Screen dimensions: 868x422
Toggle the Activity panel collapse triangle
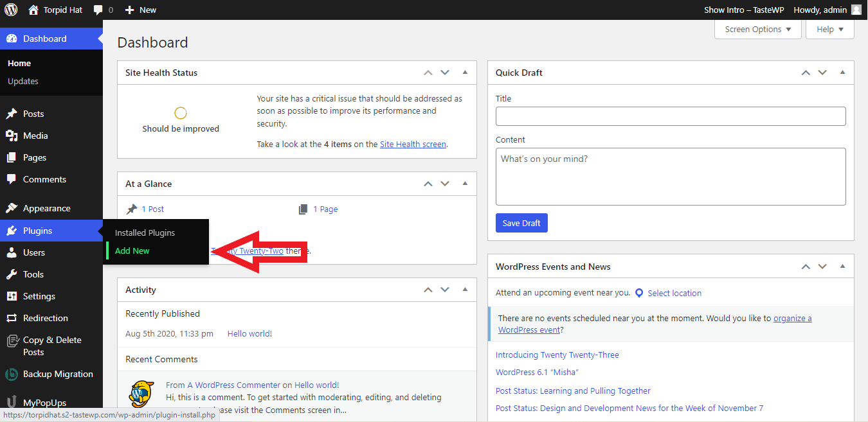click(x=465, y=290)
